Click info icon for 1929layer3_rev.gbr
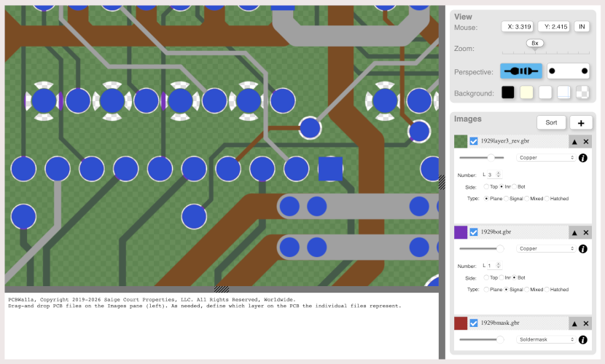 pos(582,157)
